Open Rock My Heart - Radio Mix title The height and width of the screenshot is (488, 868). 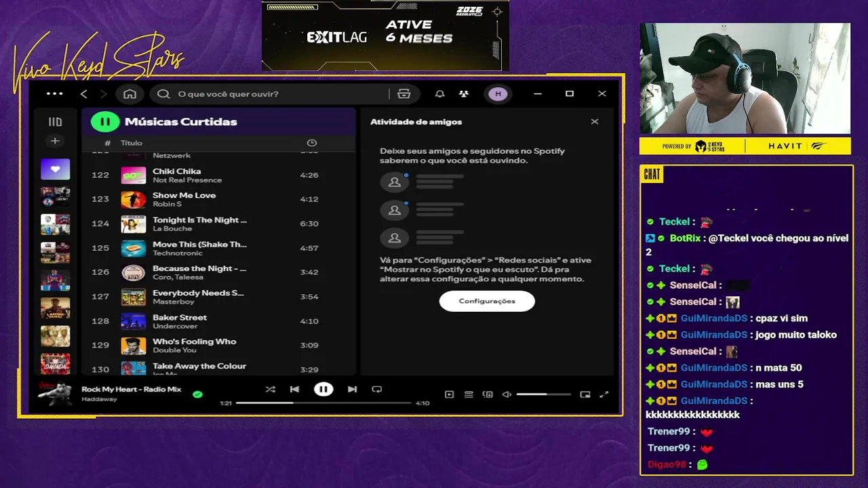pyautogui.click(x=131, y=389)
